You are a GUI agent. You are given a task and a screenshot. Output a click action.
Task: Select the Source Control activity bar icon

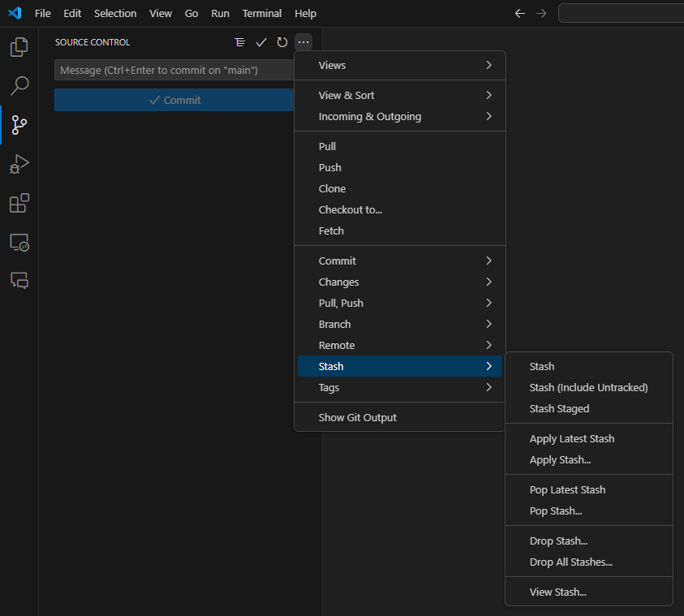(x=19, y=125)
